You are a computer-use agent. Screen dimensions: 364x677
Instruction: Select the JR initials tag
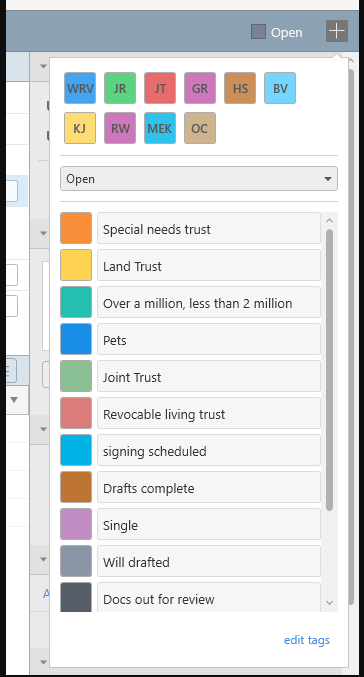tap(120, 88)
